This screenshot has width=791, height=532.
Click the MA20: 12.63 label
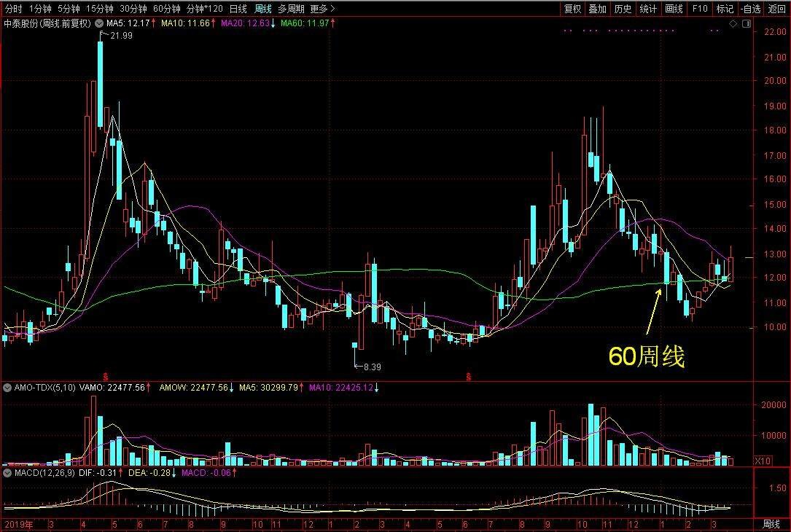tap(245, 23)
